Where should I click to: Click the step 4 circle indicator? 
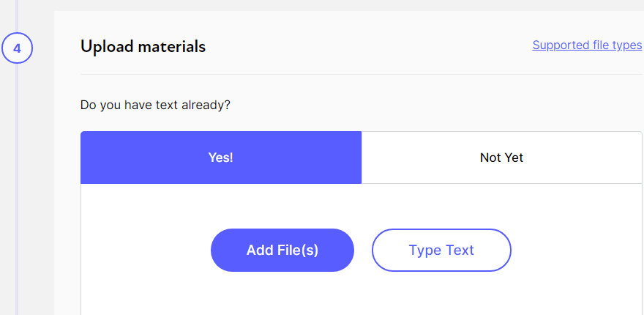17,48
